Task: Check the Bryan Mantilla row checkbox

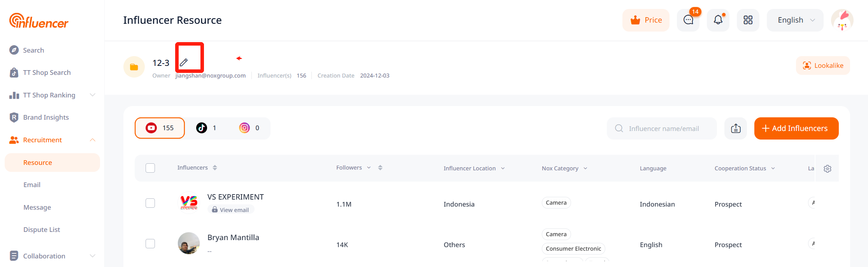Action: tap(150, 244)
